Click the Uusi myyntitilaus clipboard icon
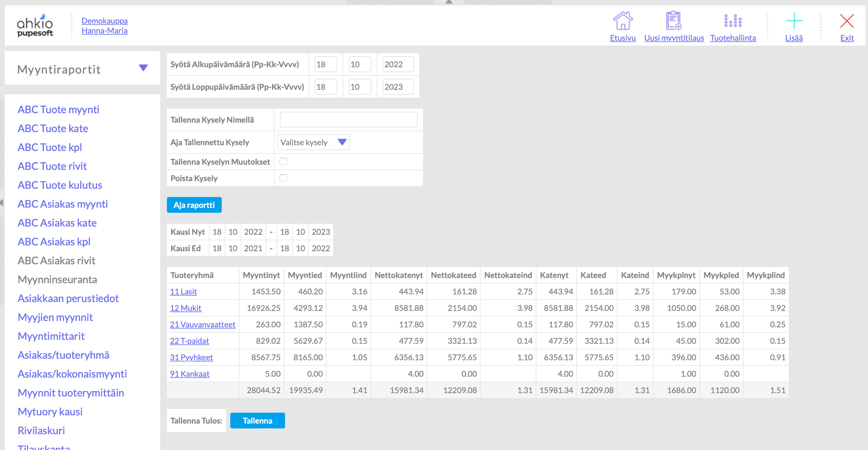The image size is (868, 450). 674,21
